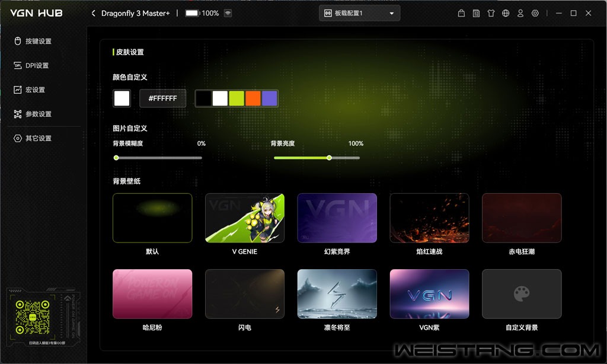Open skin settings via the shirt icon
The height and width of the screenshot is (364, 607).
pyautogui.click(x=491, y=13)
